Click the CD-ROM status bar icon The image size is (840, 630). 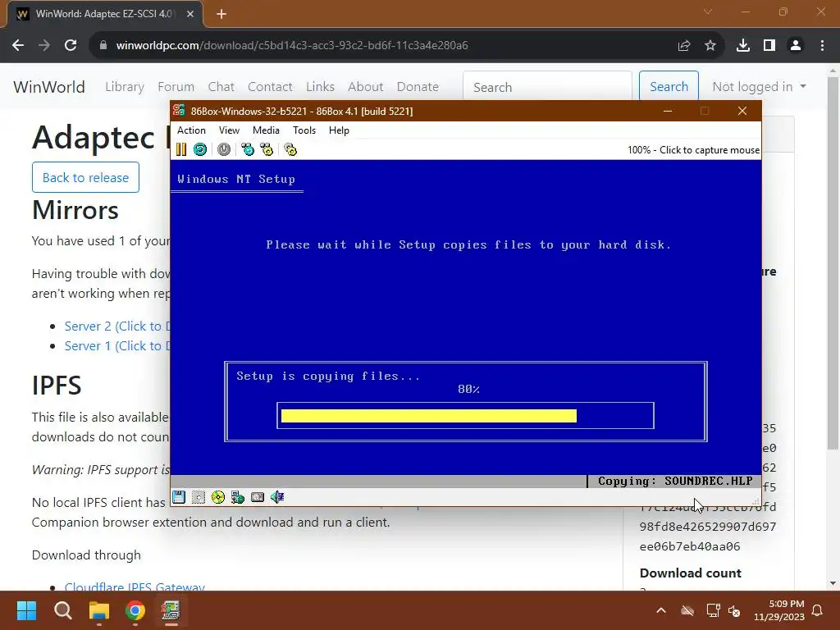tap(218, 497)
